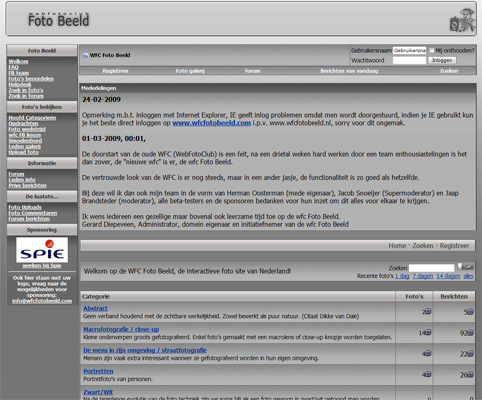
Task: Click Zoek in forum sidebar link
Action: (26, 96)
